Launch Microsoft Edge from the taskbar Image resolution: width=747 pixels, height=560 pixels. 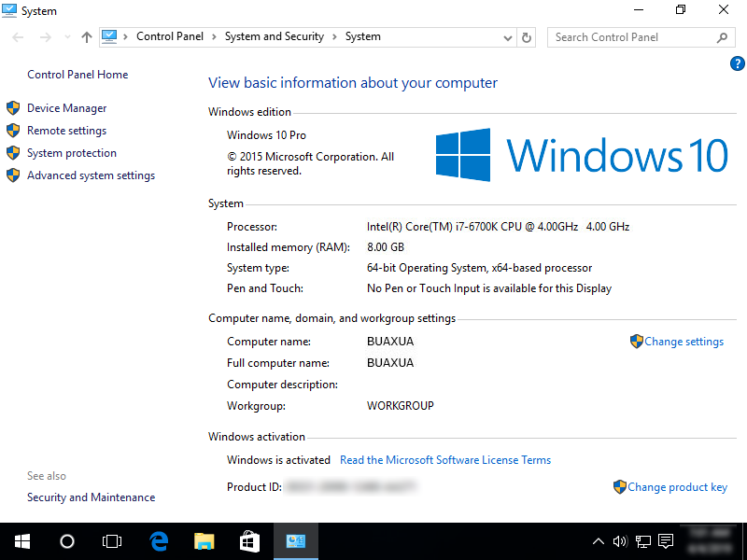[159, 541]
